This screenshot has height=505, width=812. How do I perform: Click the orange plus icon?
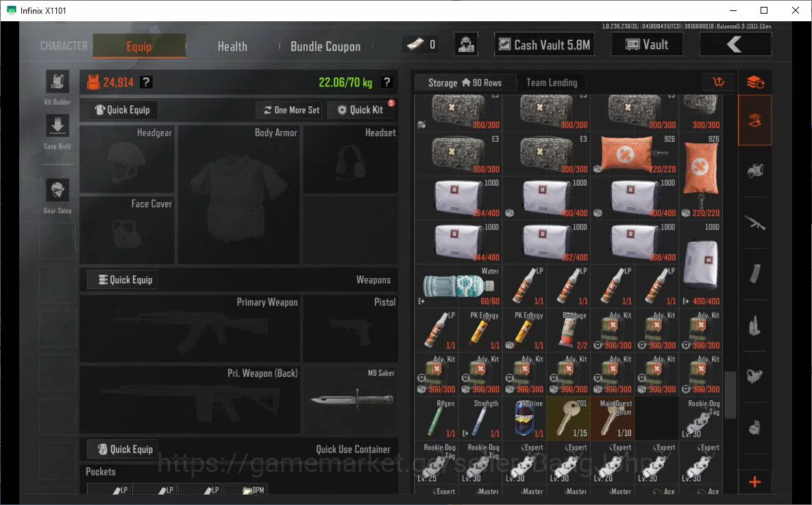tap(755, 482)
